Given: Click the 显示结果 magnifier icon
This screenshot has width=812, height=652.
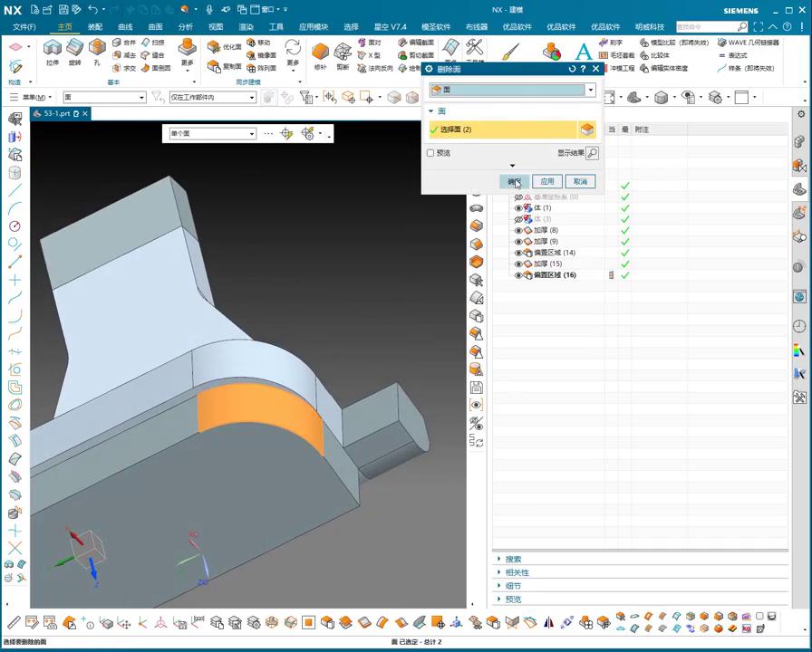Looking at the screenshot, I should 592,153.
